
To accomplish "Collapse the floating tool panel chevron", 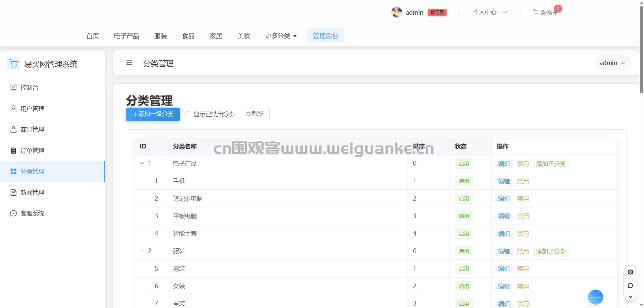I will click(x=630, y=297).
